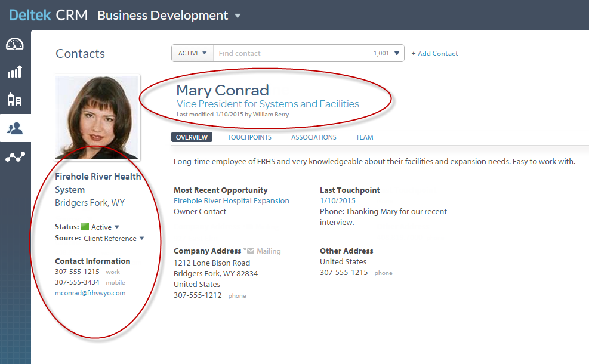The image size is (589, 364).
Task: Open the dashboard gauge icon in sidebar
Action: point(15,44)
